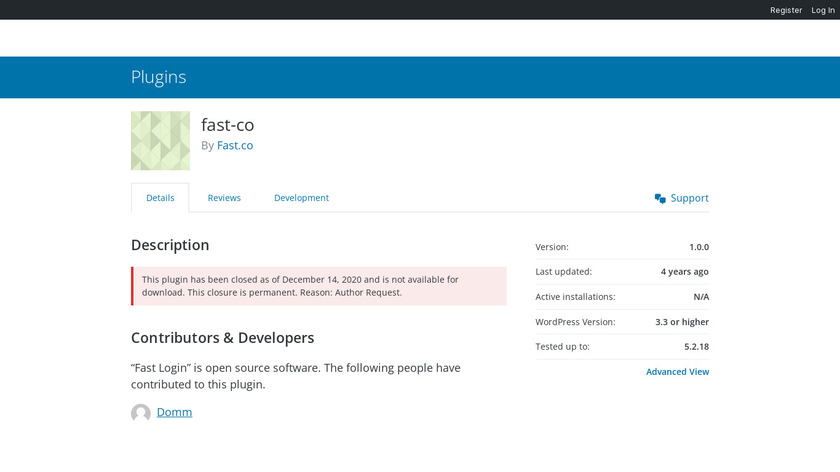Click the Support speech bubbles icon

[660, 199]
